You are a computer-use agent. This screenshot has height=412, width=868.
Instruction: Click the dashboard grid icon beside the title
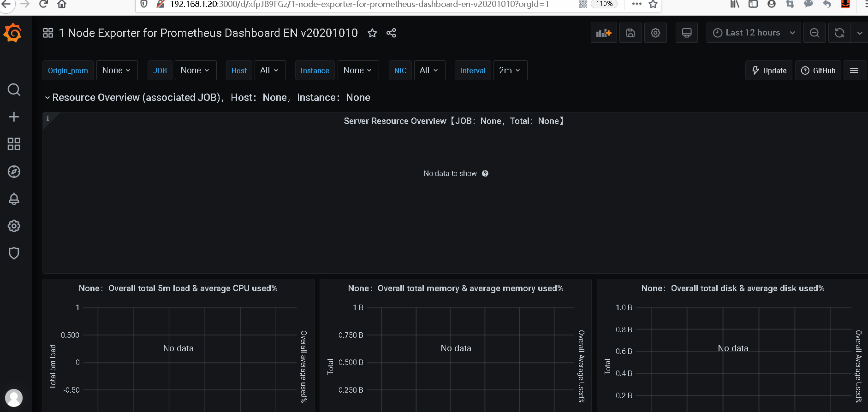(48, 33)
